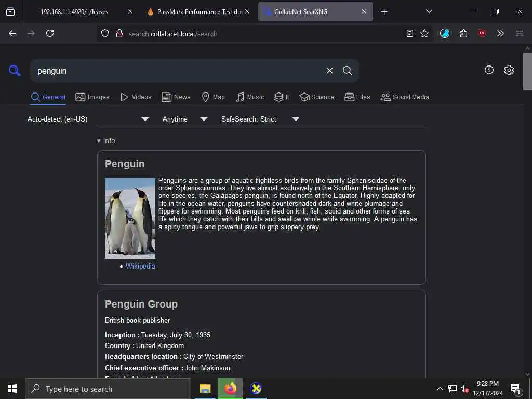Open the Windows Start menu
This screenshot has height=399, width=532.
[x=12, y=389]
